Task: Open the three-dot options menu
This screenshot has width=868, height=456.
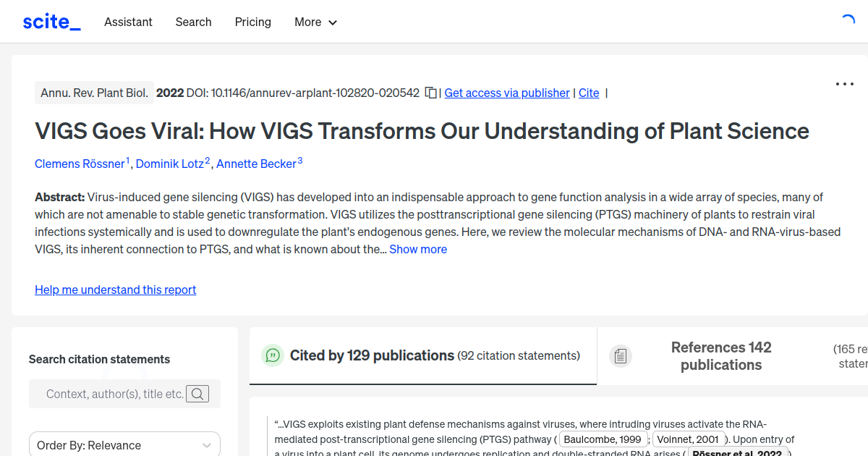Action: pyautogui.click(x=844, y=84)
